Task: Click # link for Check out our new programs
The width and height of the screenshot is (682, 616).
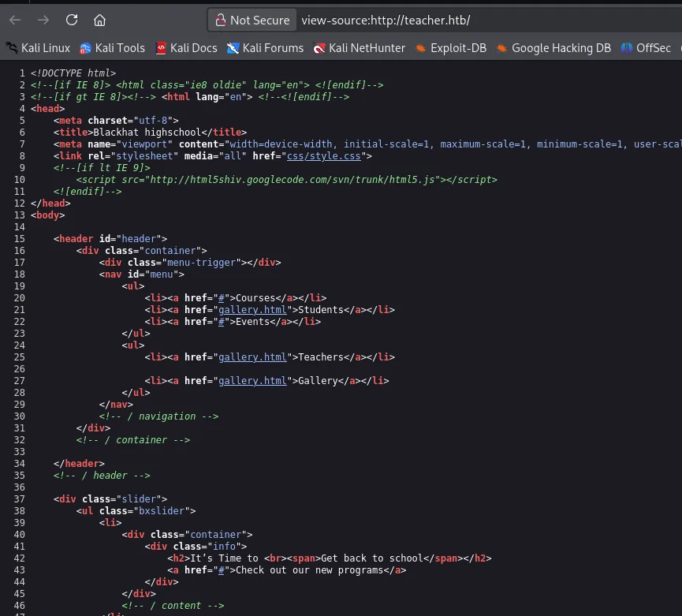Action: pyautogui.click(x=221, y=570)
